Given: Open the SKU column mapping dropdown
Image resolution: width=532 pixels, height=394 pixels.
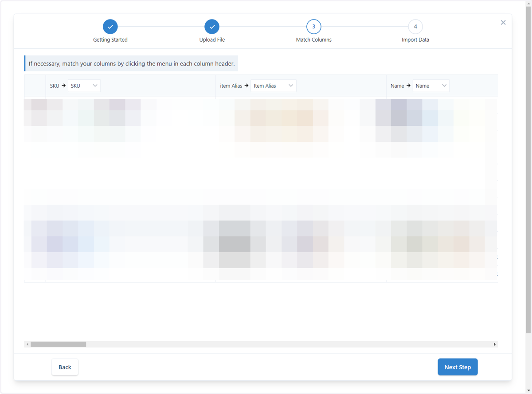Looking at the screenshot, I should pyautogui.click(x=84, y=86).
